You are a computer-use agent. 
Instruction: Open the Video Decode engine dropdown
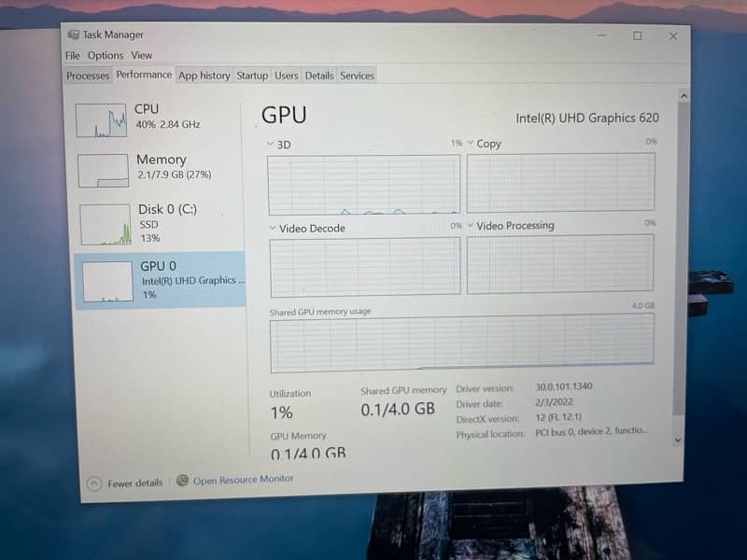point(274,228)
